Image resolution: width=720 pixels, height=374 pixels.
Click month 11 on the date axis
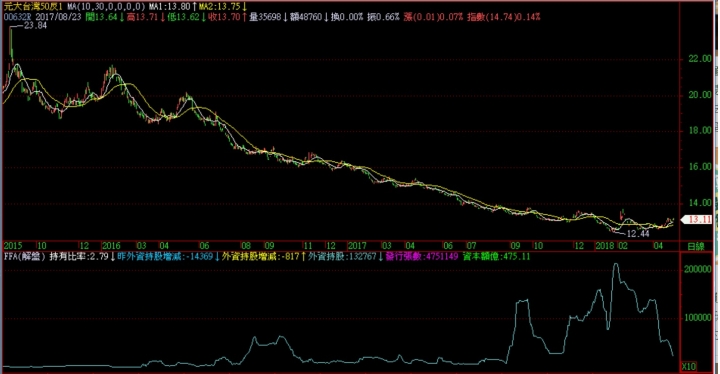[308, 246]
